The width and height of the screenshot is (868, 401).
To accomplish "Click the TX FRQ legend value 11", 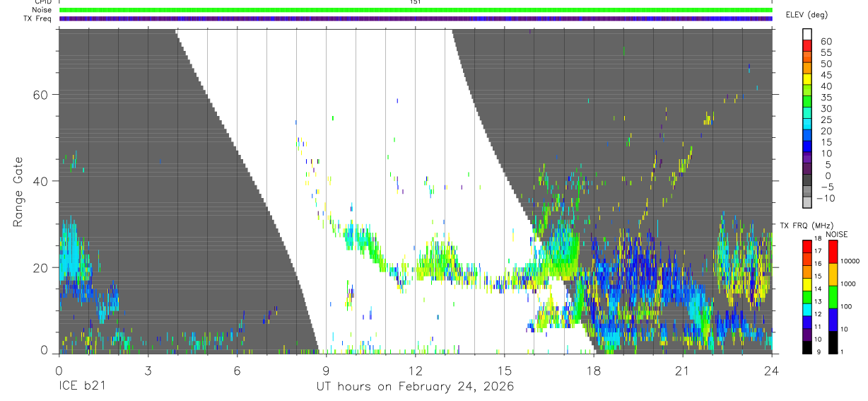I will pyautogui.click(x=816, y=327).
